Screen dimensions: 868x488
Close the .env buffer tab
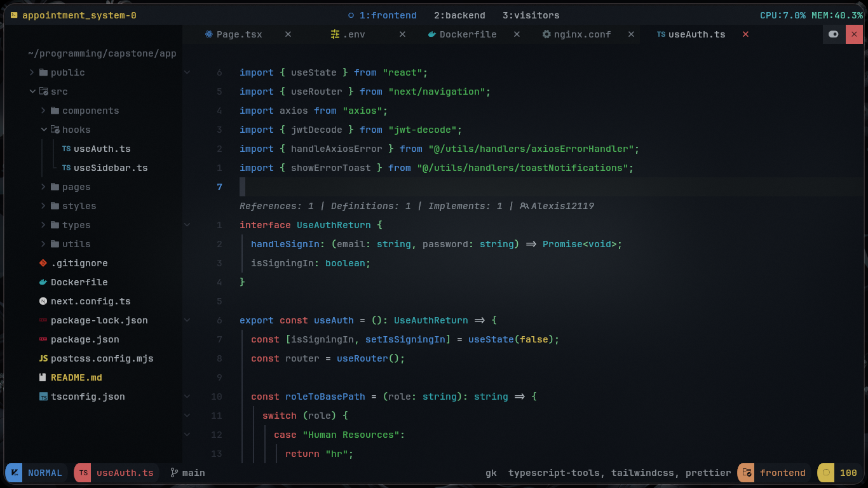[402, 34]
